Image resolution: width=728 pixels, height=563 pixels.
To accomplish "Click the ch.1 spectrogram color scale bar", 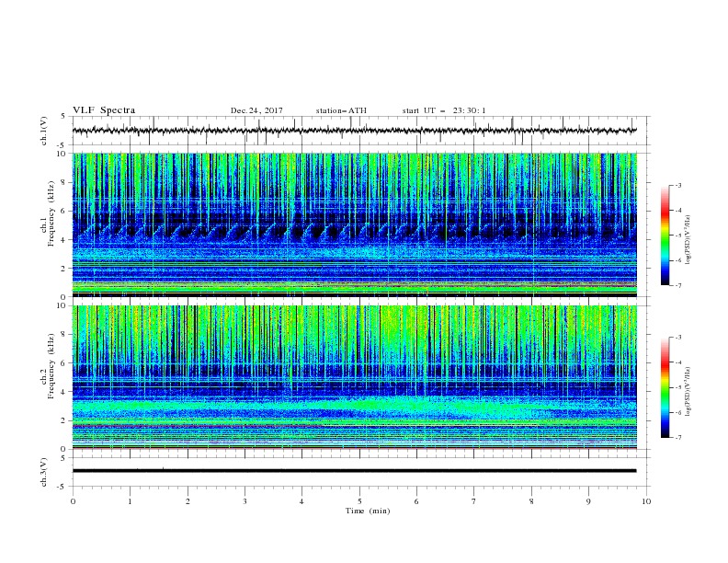I will 665,236.
